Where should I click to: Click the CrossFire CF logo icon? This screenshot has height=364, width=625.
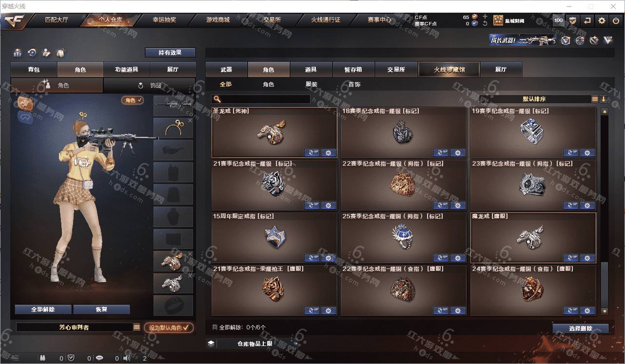[x=15, y=20]
